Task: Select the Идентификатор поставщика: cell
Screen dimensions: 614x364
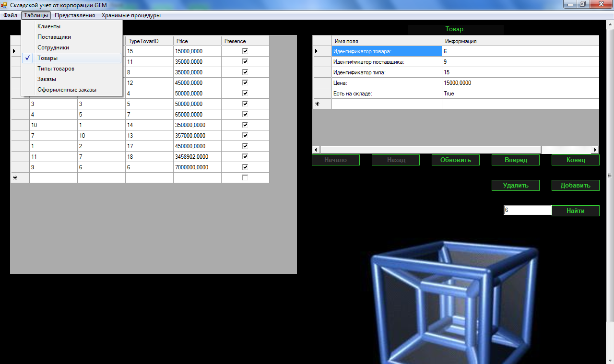Action: (387, 62)
